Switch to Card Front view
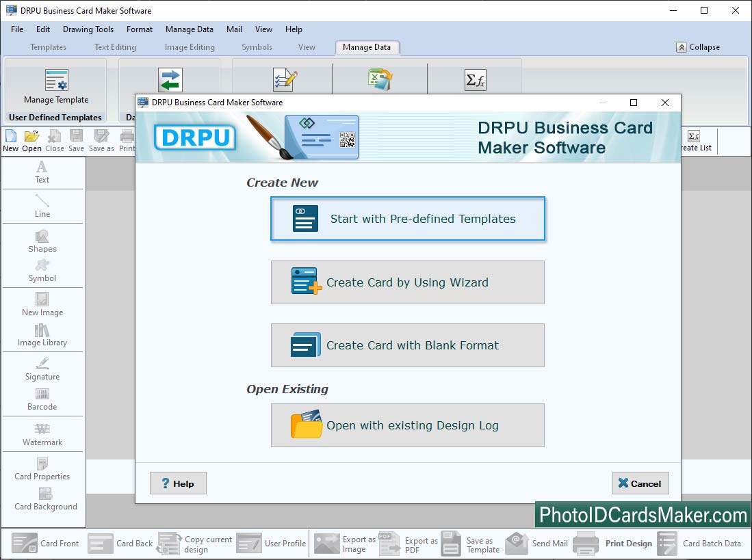The height and width of the screenshot is (560, 752). point(45,543)
